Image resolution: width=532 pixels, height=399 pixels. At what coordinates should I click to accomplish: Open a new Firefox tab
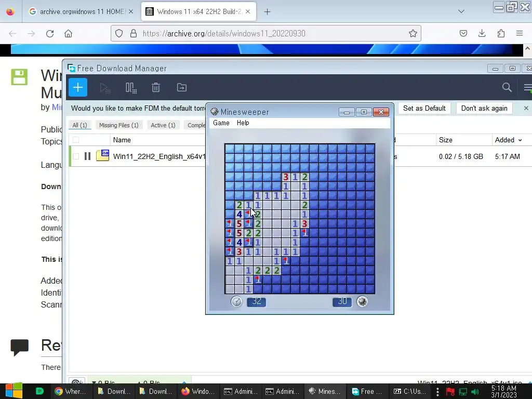click(x=268, y=12)
